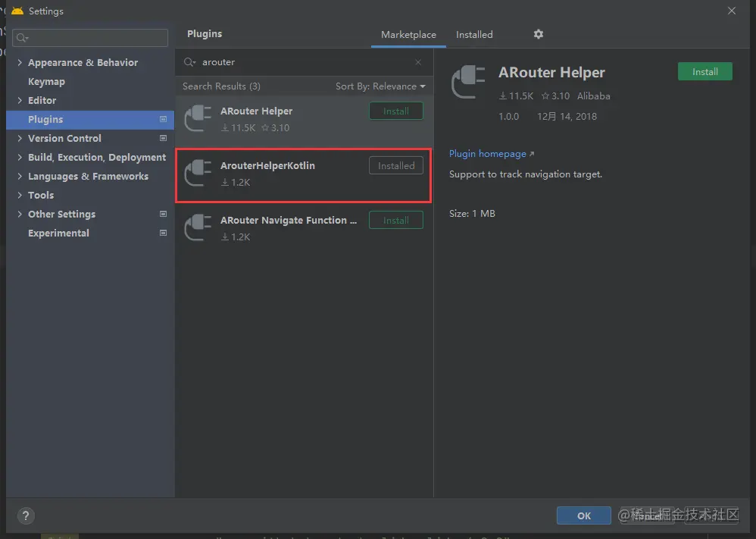This screenshot has height=539, width=756.
Task: Install ARouter Navigate Function plugin
Action: tap(396, 220)
